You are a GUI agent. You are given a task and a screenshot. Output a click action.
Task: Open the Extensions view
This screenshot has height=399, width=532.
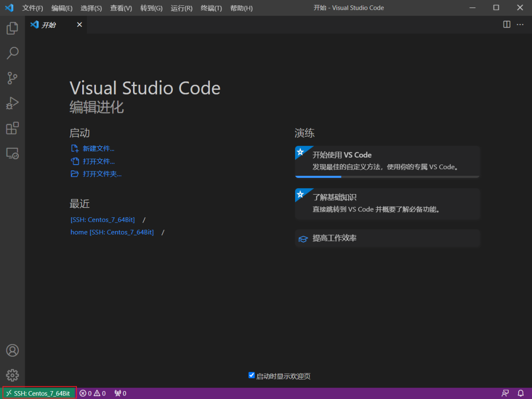click(12, 128)
